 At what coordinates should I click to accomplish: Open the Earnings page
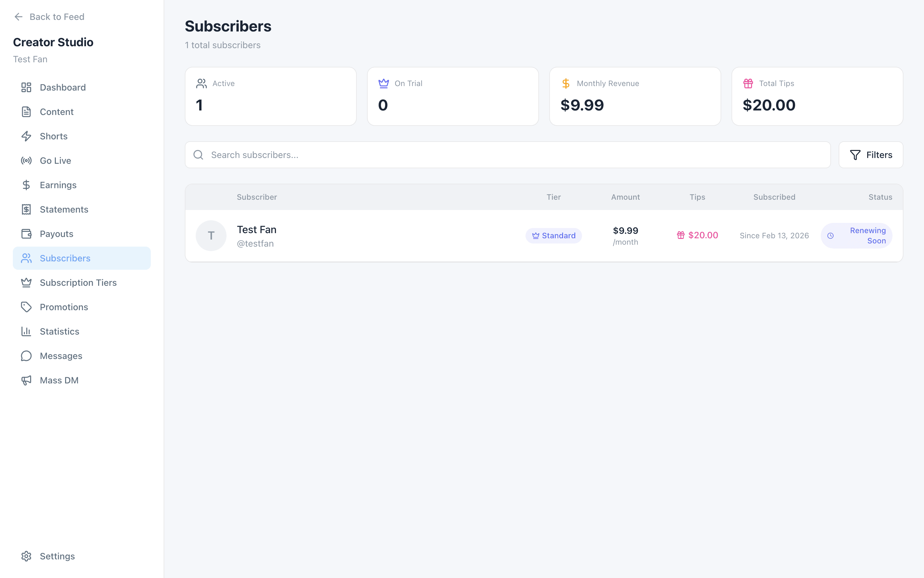point(82,185)
